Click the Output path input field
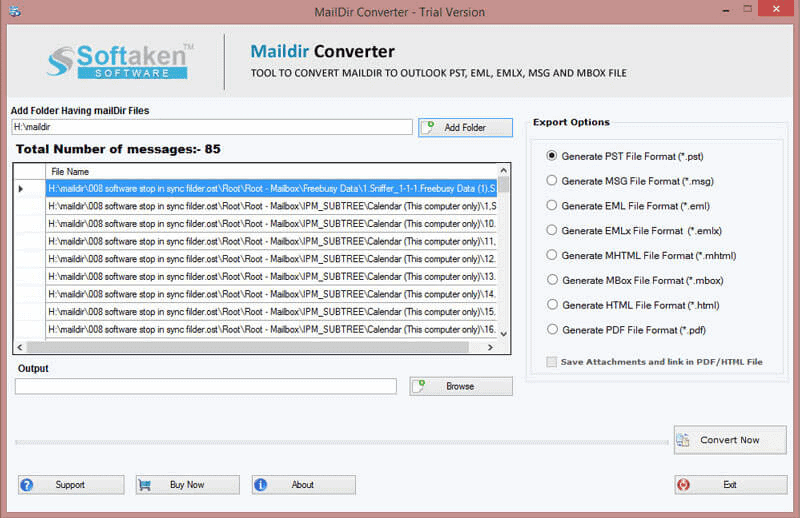The width and height of the screenshot is (800, 518). point(206,386)
